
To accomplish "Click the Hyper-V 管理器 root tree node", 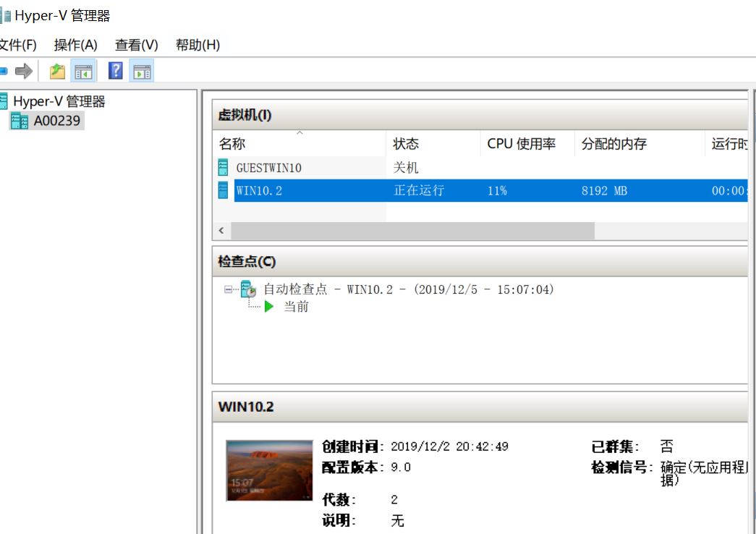I will 59,101.
